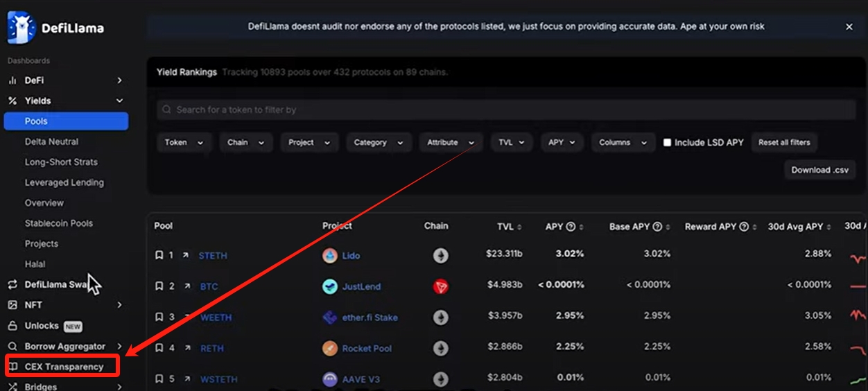Click the Borrow Aggregator search icon

tap(12, 346)
